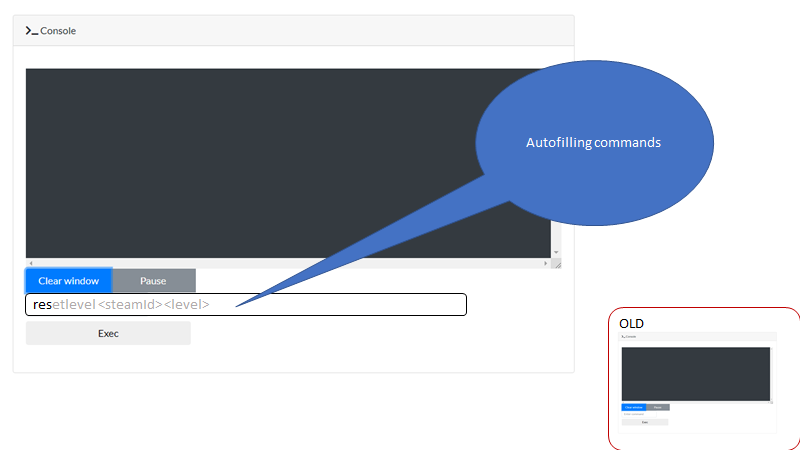800x450 pixels.
Task: Pause the console output
Action: [154, 281]
